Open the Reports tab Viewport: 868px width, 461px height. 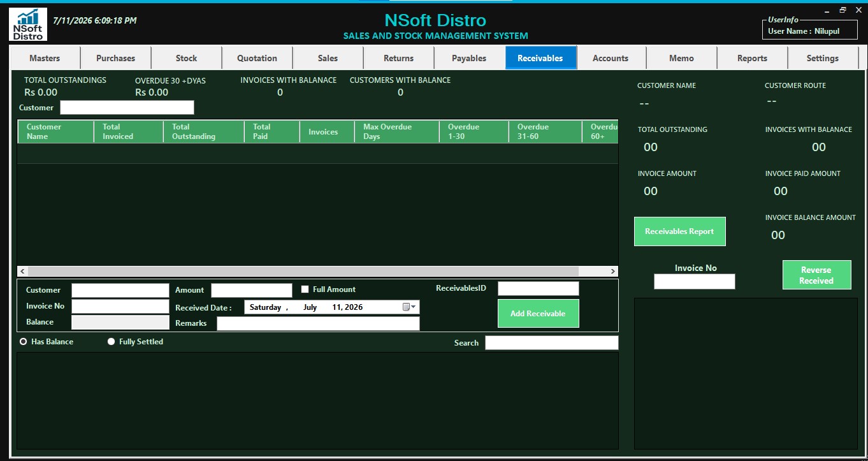752,58
